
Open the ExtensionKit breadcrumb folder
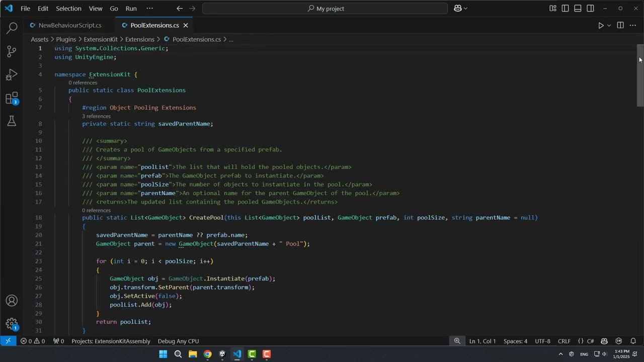point(101,39)
